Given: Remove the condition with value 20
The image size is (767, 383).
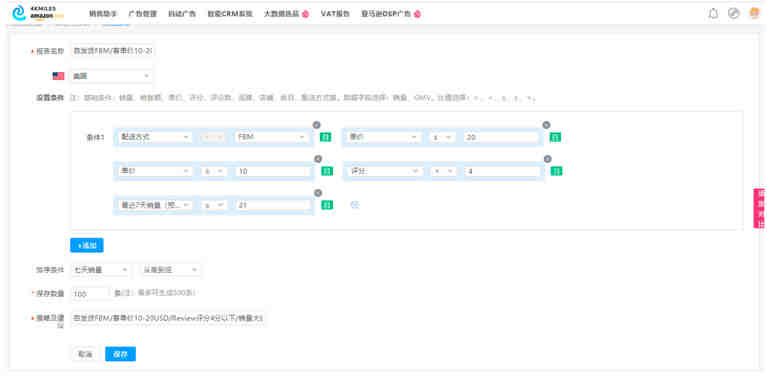Looking at the screenshot, I should click(546, 125).
